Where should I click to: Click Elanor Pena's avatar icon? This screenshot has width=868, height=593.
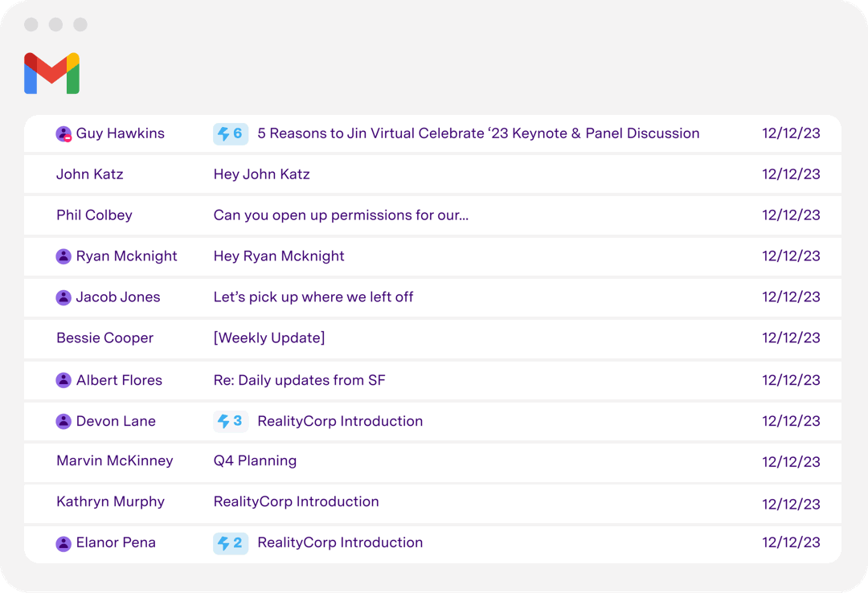pos(63,542)
